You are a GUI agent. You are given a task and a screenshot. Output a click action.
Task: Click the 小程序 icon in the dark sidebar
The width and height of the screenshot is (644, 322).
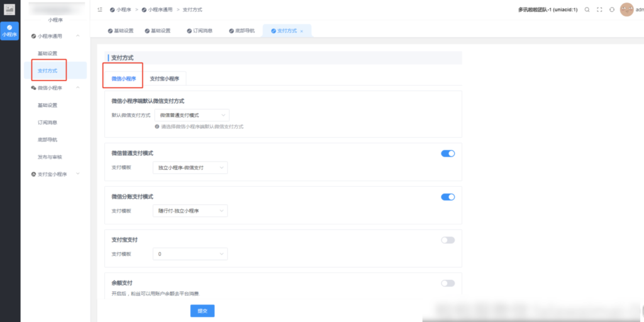click(x=9, y=31)
